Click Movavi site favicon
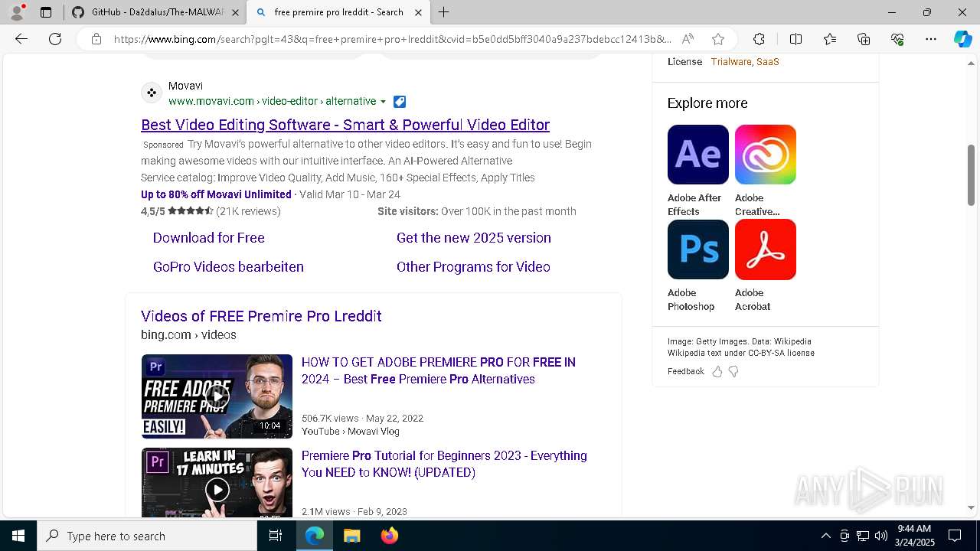The height and width of the screenshot is (551, 980). [x=152, y=93]
